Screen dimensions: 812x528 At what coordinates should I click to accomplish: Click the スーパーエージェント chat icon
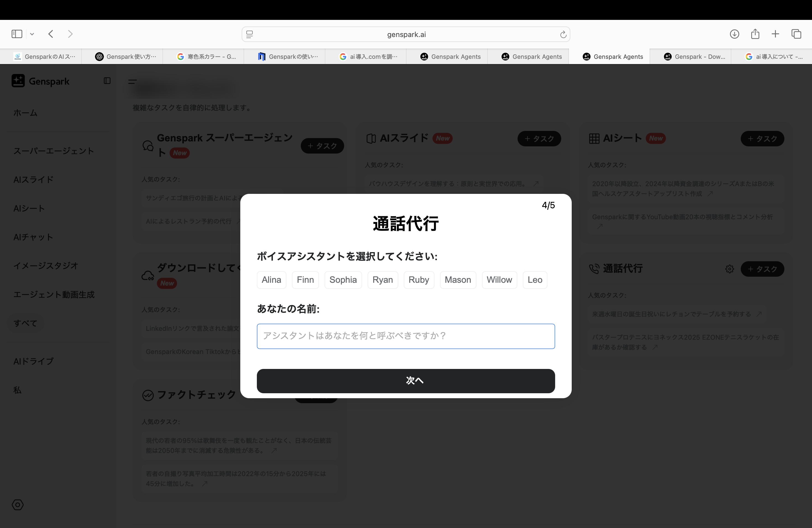click(148, 146)
